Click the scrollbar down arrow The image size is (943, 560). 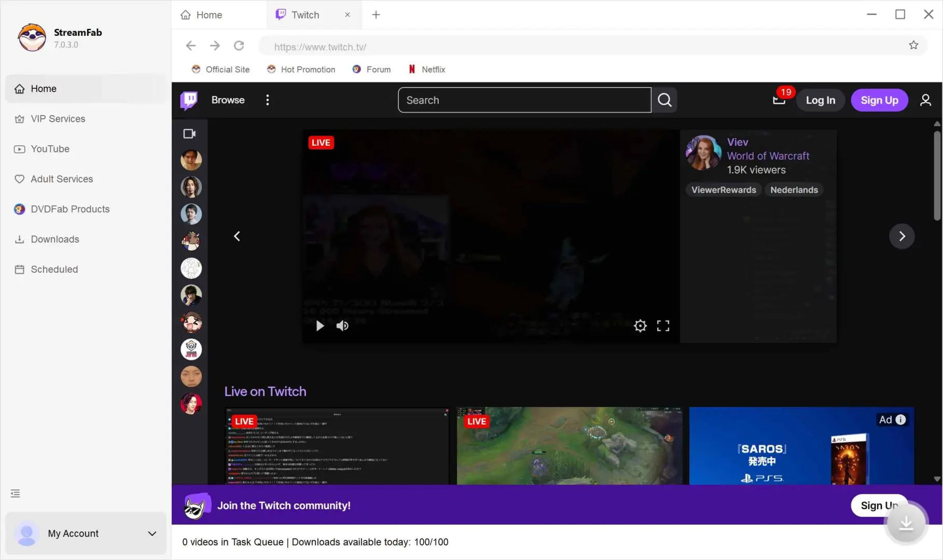937,479
